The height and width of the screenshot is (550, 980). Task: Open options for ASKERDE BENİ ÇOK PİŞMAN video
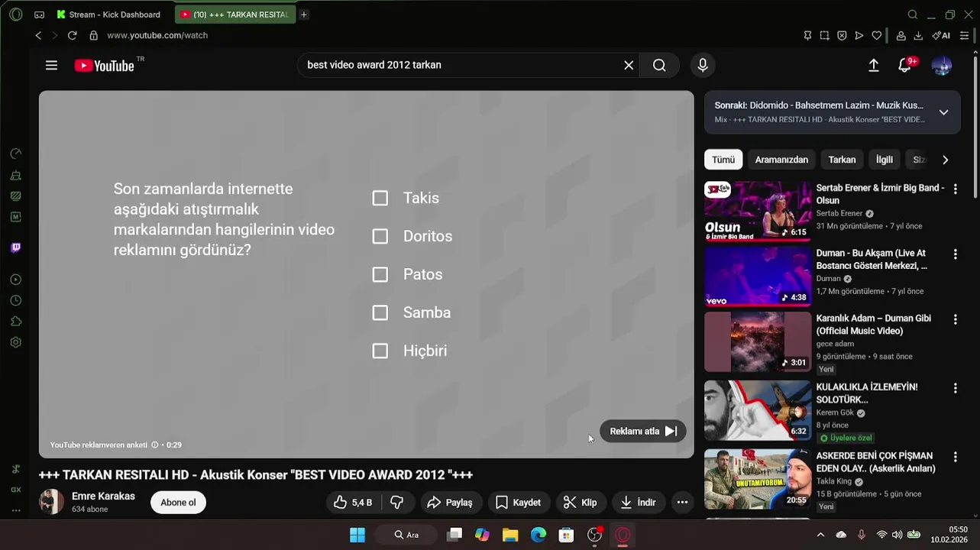pyautogui.click(x=955, y=457)
